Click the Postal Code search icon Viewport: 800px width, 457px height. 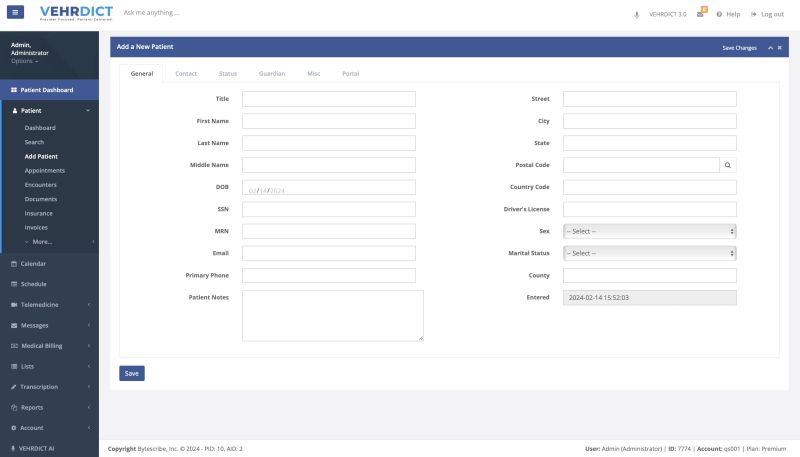point(728,165)
